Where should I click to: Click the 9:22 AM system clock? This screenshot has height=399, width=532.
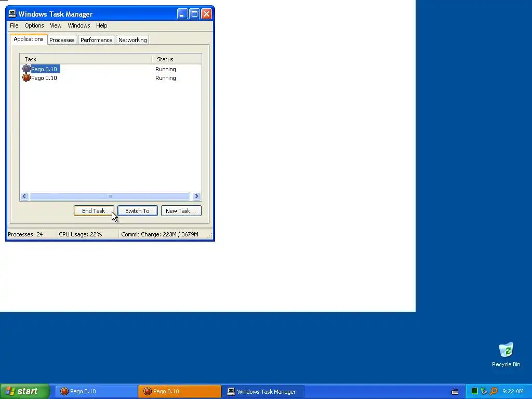(x=513, y=391)
